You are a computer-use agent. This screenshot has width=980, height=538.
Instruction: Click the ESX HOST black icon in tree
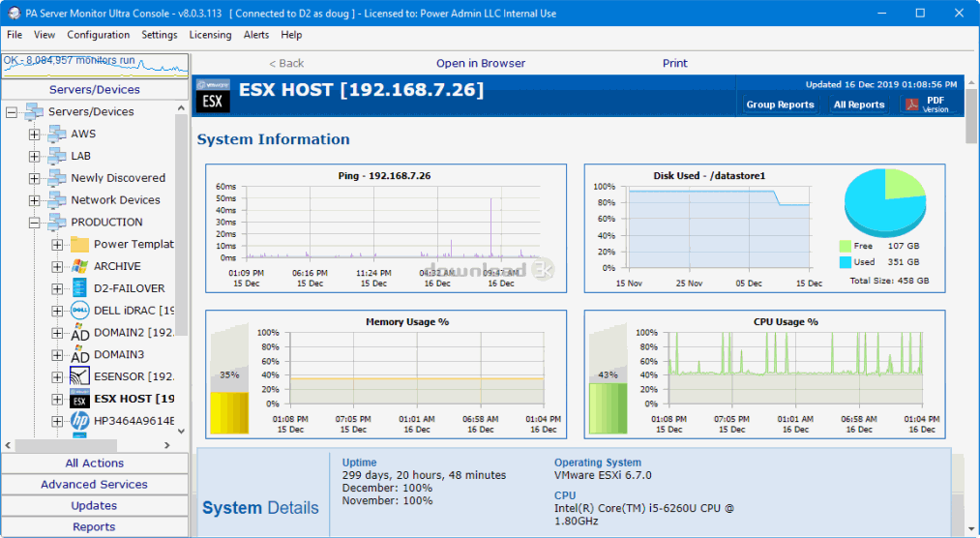(x=80, y=399)
